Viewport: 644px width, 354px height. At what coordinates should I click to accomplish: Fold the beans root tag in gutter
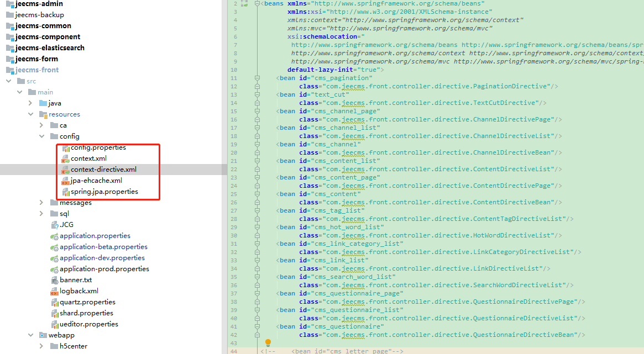257,4
